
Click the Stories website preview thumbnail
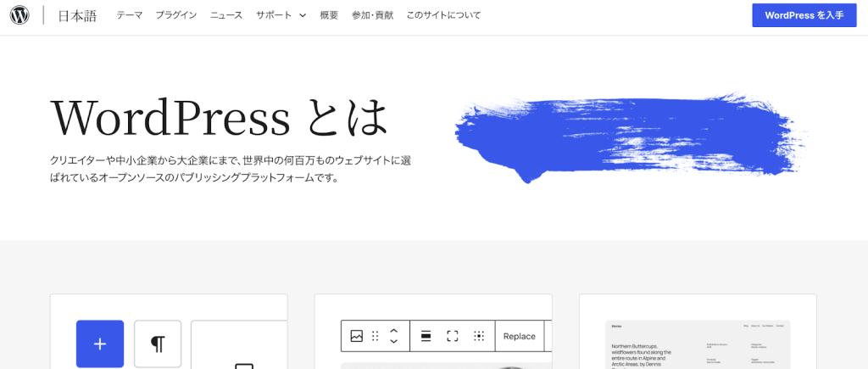pos(698,344)
